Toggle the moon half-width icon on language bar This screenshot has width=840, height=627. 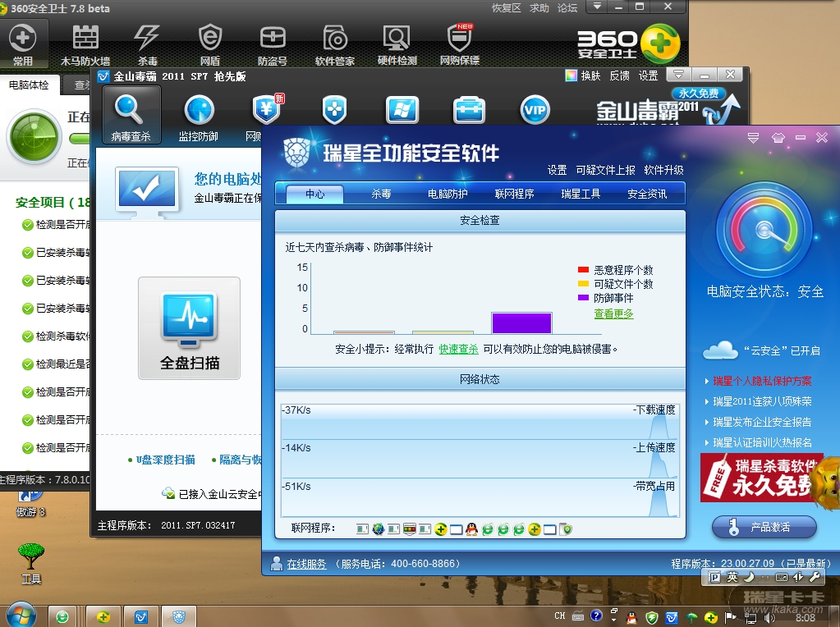point(749,577)
